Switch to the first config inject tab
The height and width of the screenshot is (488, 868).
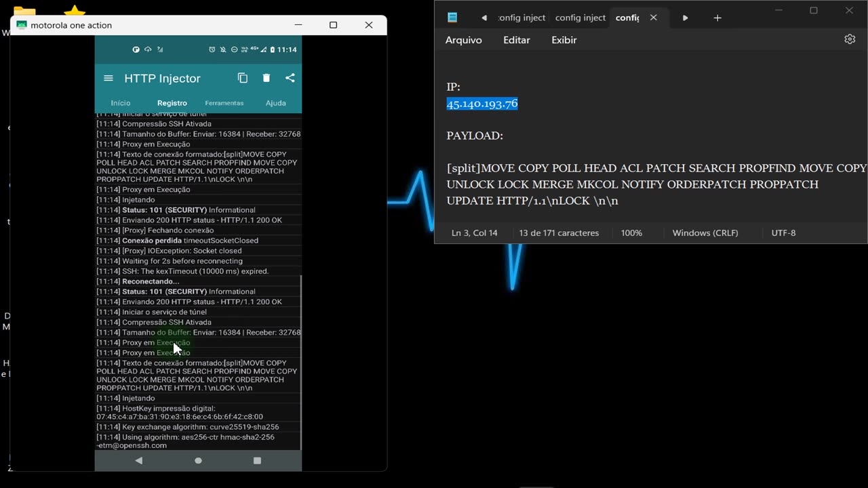click(522, 18)
